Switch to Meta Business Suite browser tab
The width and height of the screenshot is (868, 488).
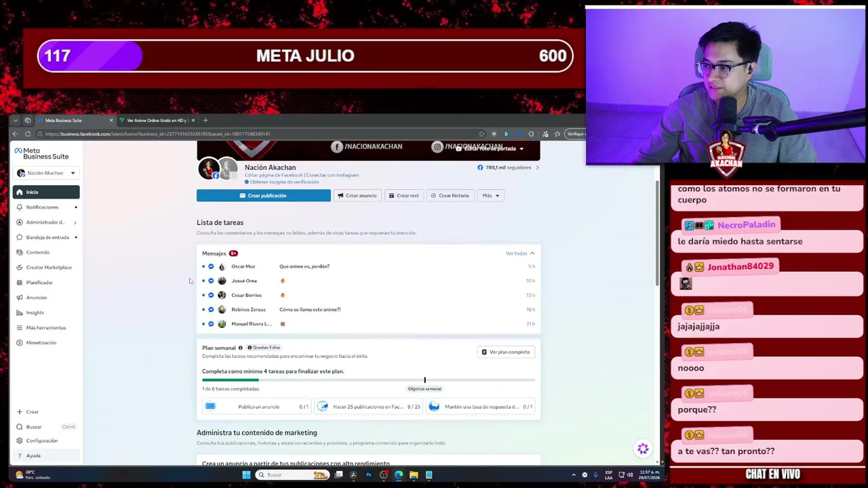(x=75, y=120)
